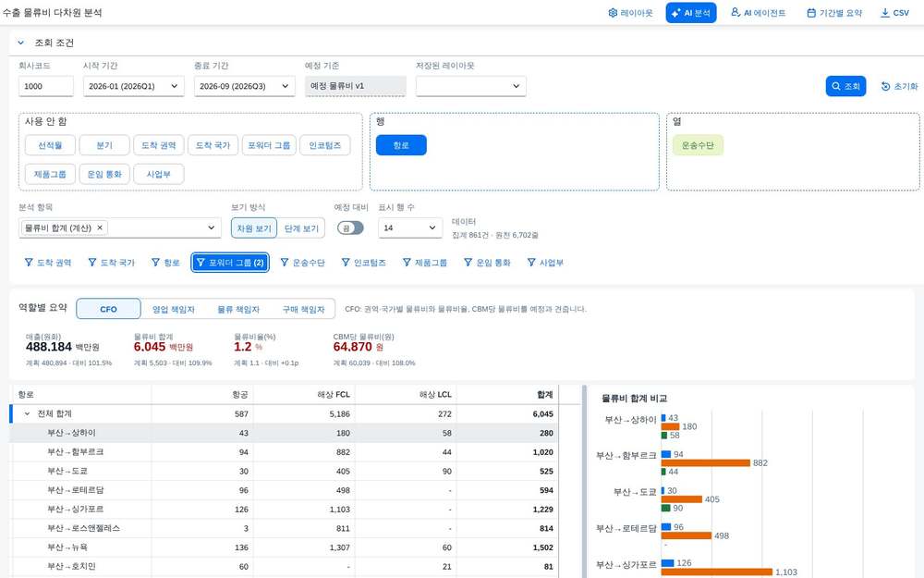Switch to 단계 보기 mode

click(x=301, y=228)
